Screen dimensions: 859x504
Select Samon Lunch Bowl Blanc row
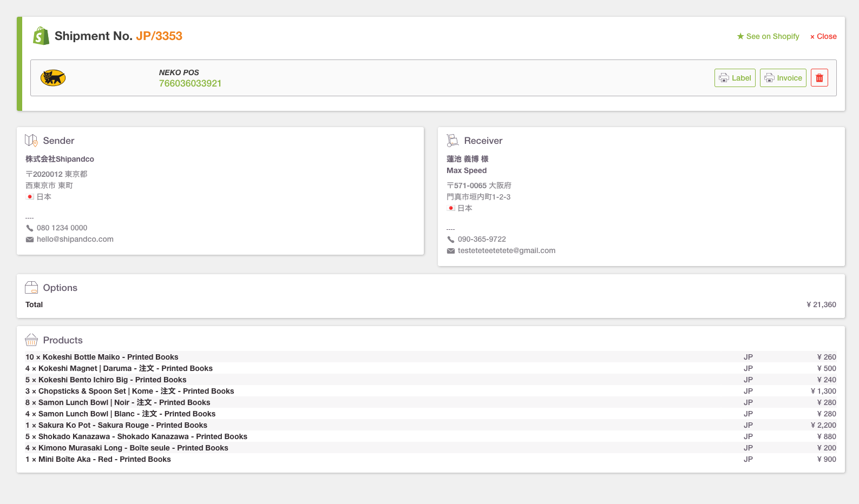[x=431, y=414]
